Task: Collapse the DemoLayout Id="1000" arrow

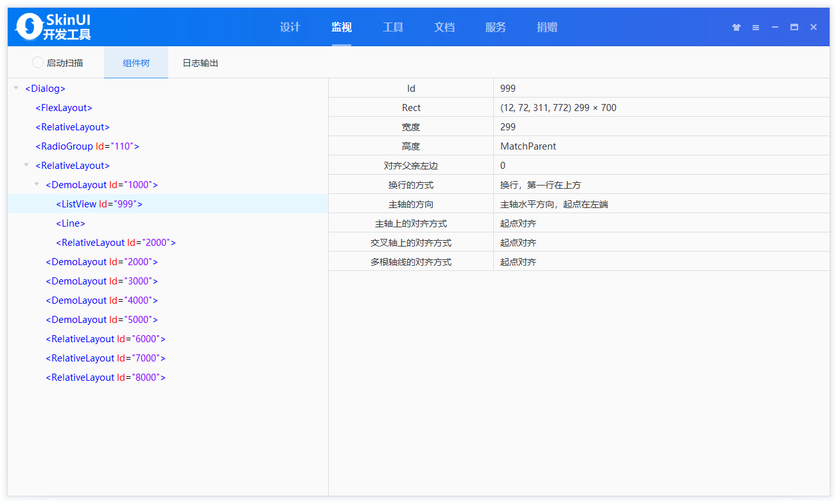Action: [37, 184]
